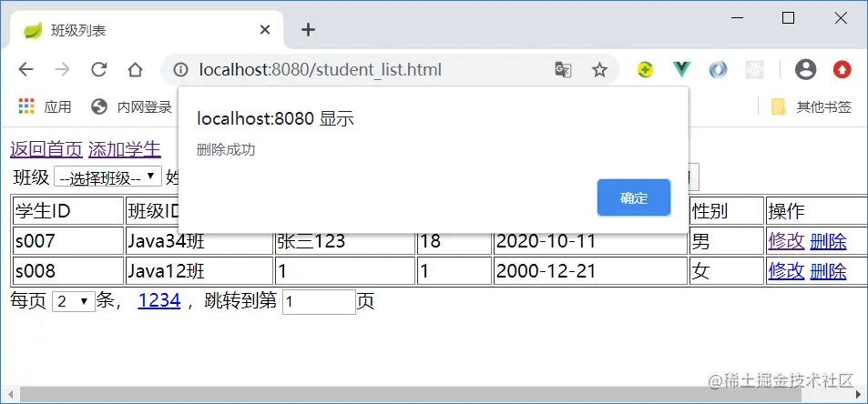Close the 班级列表 tab
This screenshot has width=868, height=404.
[x=265, y=30]
